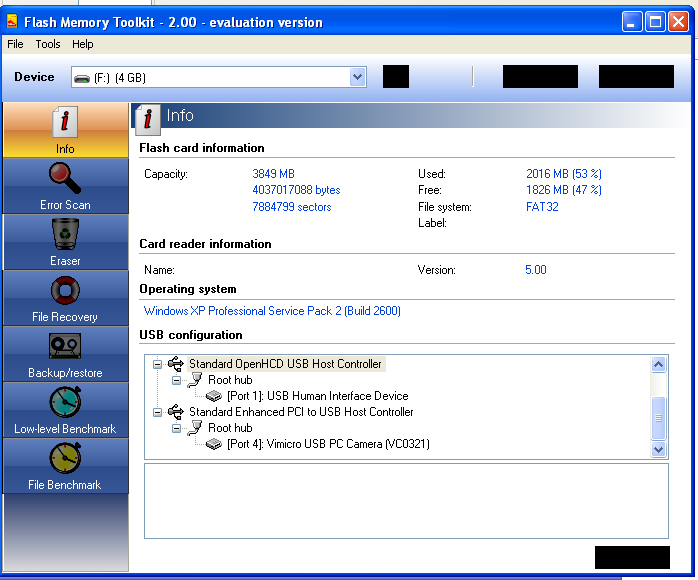Viewport: 698px width, 580px height.
Task: Launch File Recovery lifebuoy tool
Action: click(65, 292)
